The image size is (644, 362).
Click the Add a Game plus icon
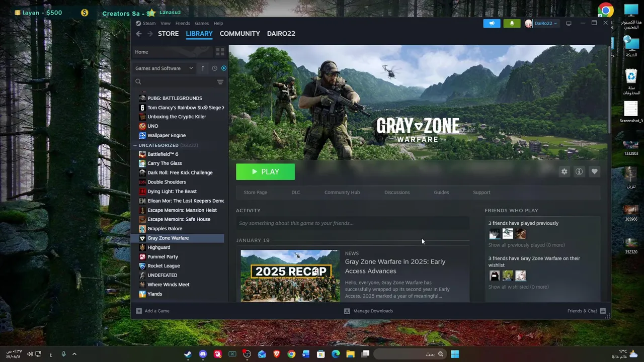[x=139, y=311]
